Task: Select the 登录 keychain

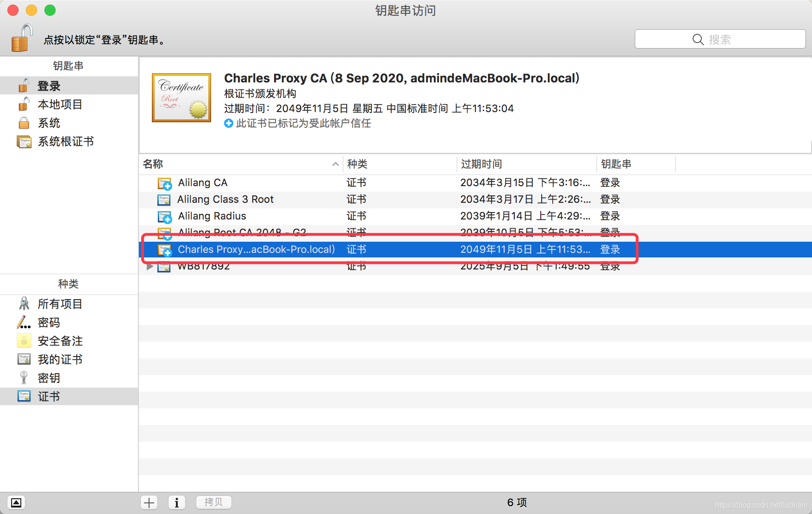Action: [x=69, y=86]
